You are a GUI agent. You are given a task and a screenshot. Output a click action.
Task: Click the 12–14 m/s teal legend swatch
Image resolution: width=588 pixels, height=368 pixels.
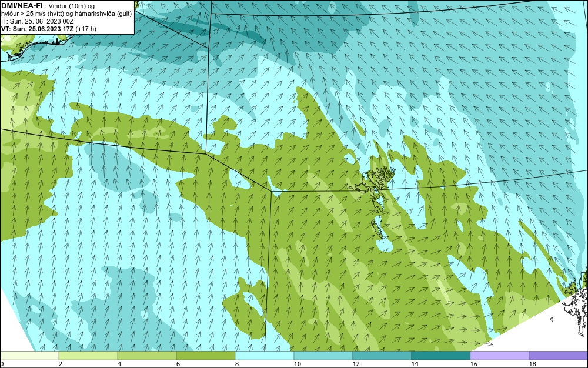tap(382, 355)
